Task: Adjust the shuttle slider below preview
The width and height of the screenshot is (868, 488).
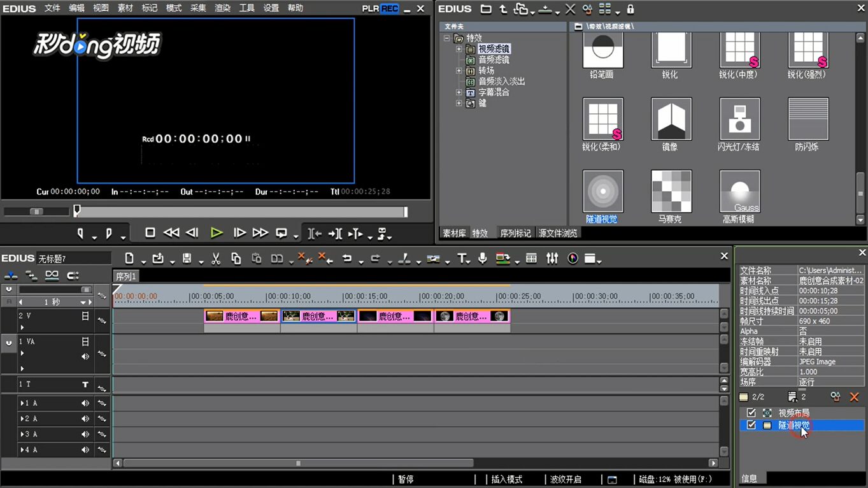Action: click(x=36, y=212)
